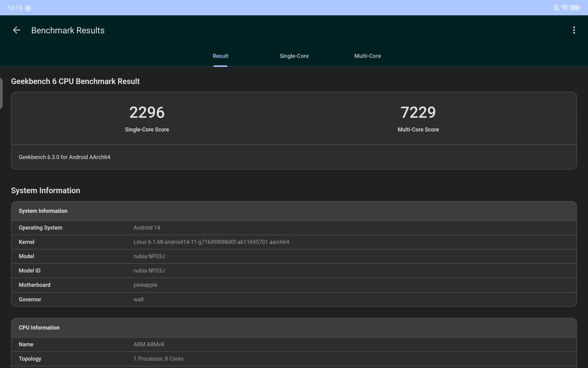Tap the Single-Core Score label
This screenshot has width=588, height=368.
[147, 129]
